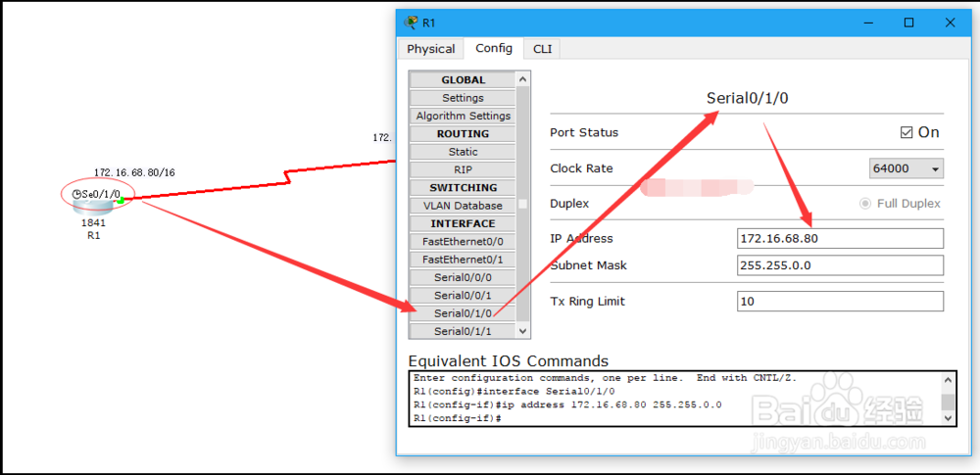
Task: Click the IP Address field
Action: point(840,238)
